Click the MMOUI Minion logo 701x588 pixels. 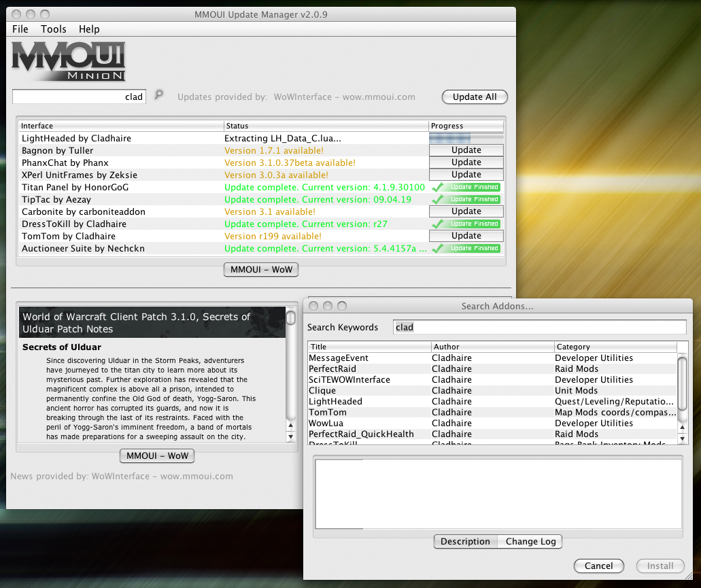(x=68, y=60)
